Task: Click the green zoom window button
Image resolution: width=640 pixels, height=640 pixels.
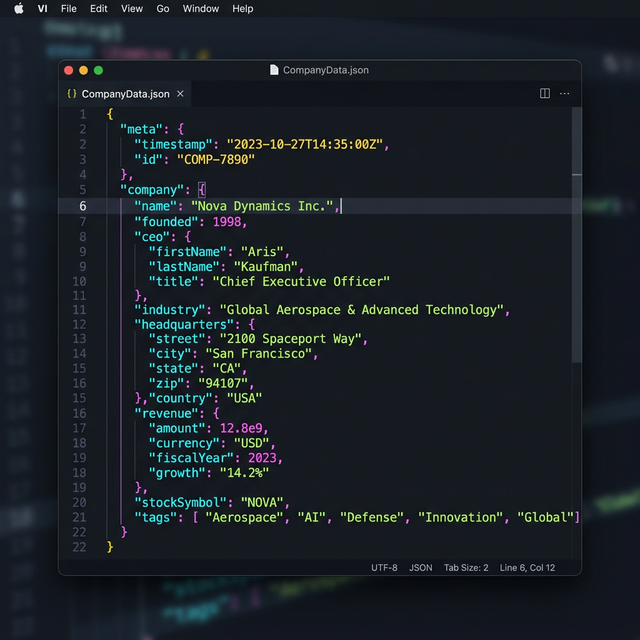Action: [x=98, y=70]
